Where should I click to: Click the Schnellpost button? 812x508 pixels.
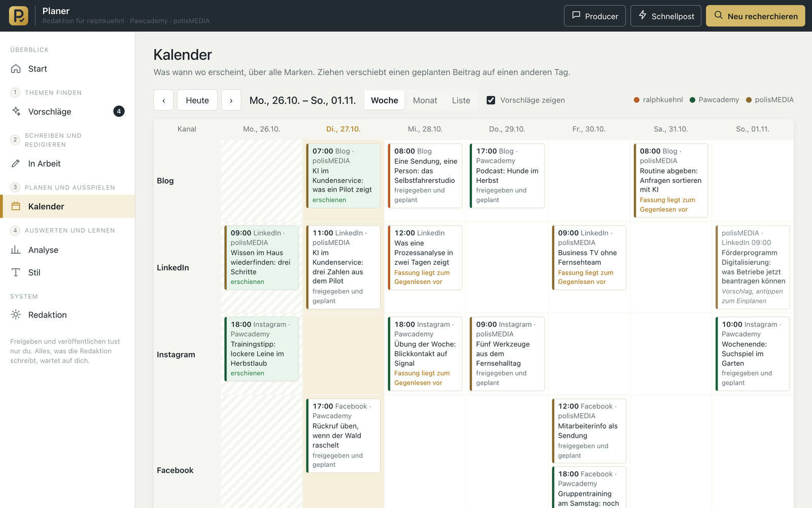pos(666,16)
